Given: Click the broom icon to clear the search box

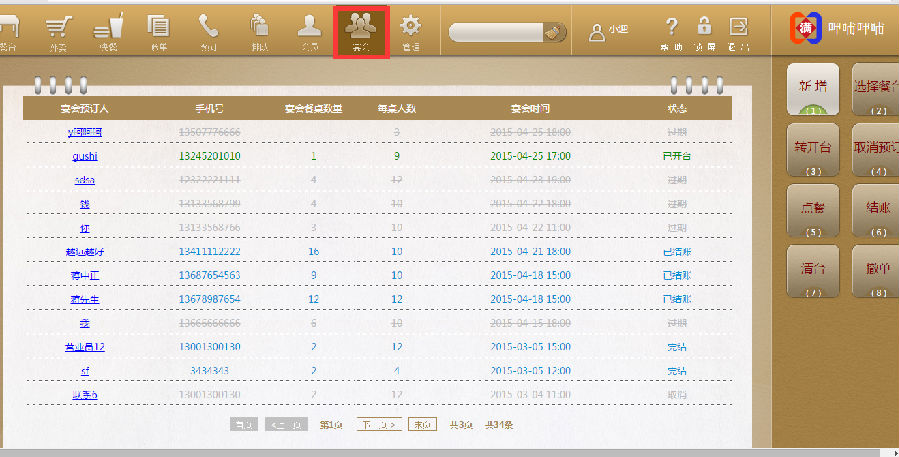Looking at the screenshot, I should pyautogui.click(x=554, y=32).
